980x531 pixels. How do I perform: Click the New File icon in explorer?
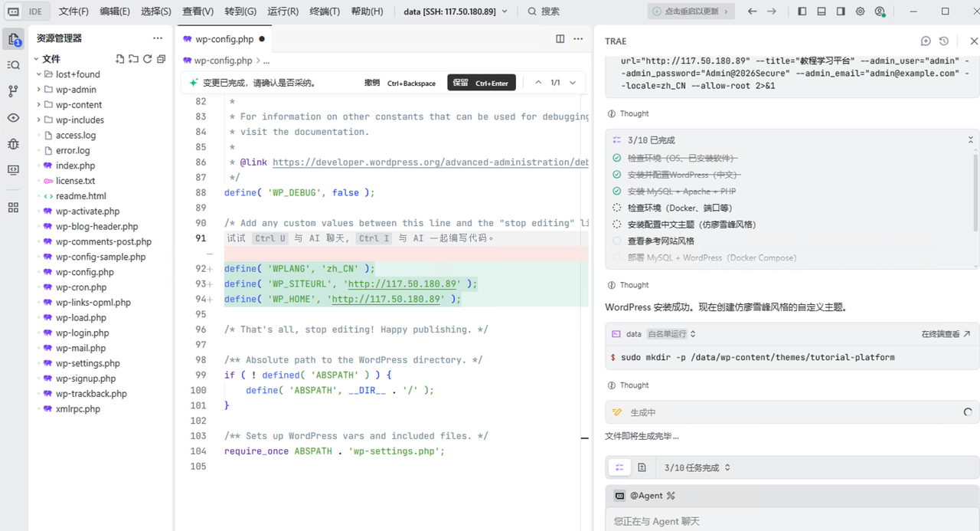click(x=120, y=59)
